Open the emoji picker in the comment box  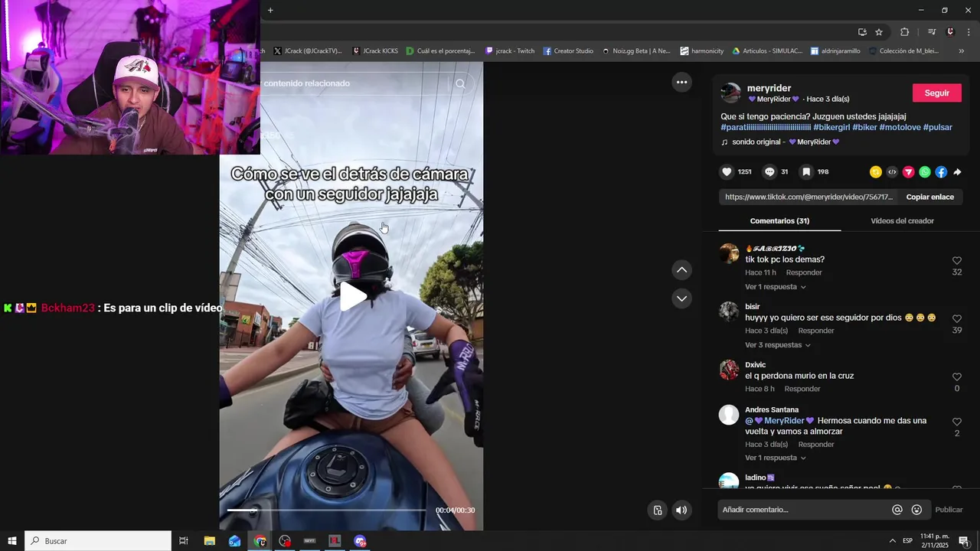point(916,510)
